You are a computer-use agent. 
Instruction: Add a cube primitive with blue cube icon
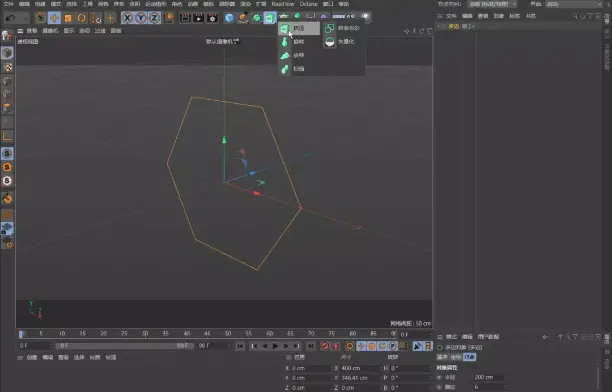tap(229, 18)
